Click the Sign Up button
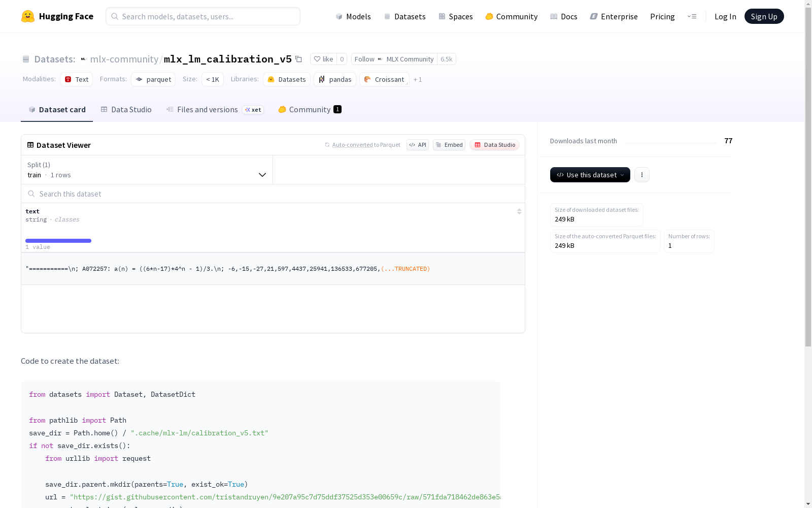 click(764, 16)
